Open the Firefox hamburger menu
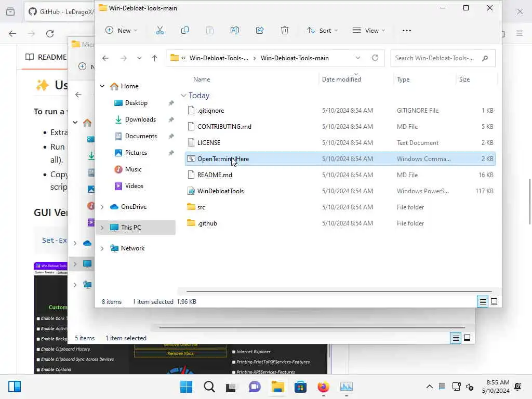Image resolution: width=532 pixels, height=399 pixels. 520,33
